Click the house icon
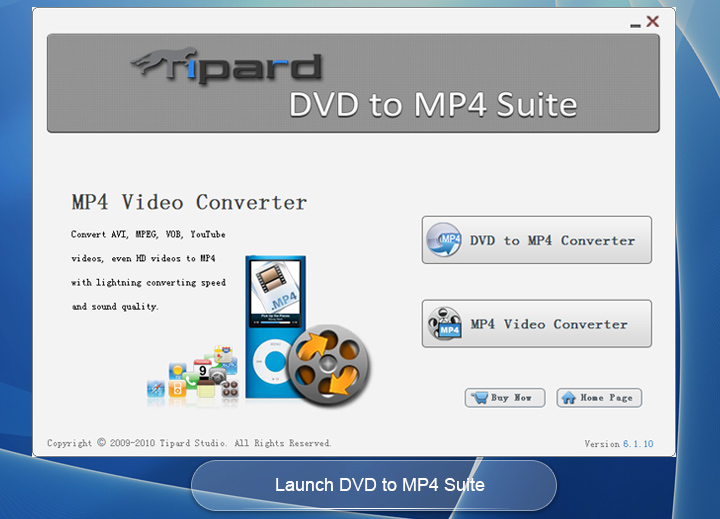This screenshot has width=720, height=519. pyautogui.click(x=568, y=398)
